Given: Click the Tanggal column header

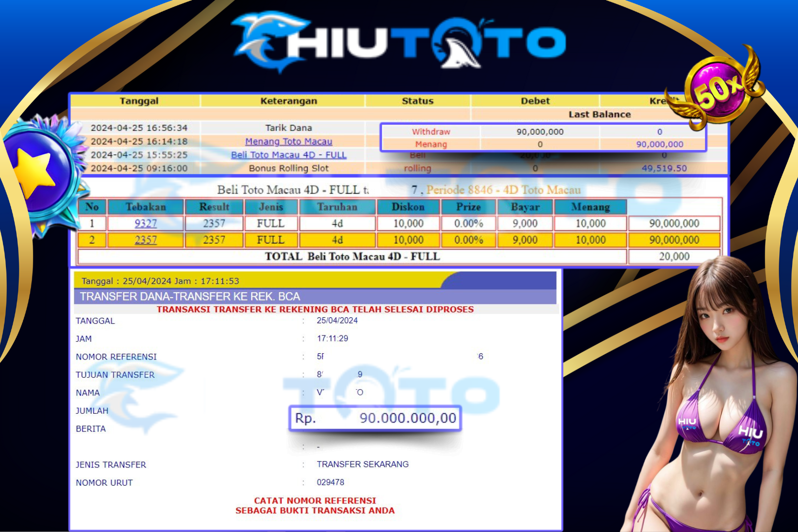Looking at the screenshot, I should click(x=139, y=101).
